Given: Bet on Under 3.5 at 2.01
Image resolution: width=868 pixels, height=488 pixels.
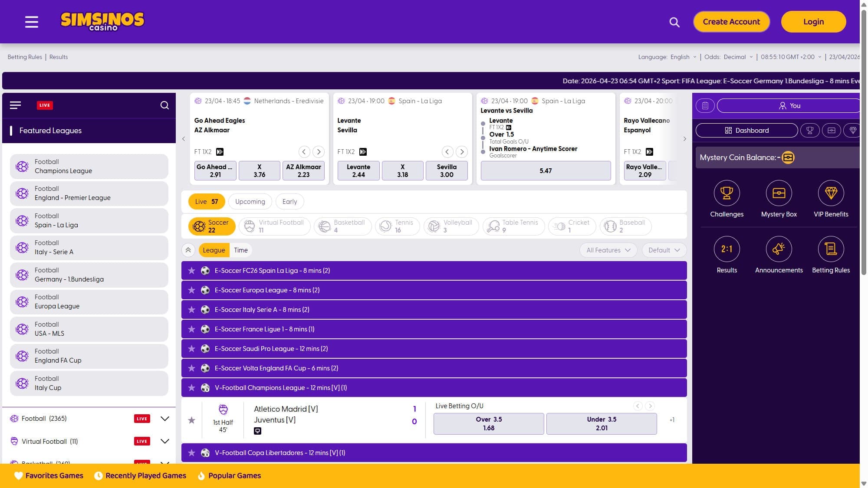Looking at the screenshot, I should coord(602,424).
